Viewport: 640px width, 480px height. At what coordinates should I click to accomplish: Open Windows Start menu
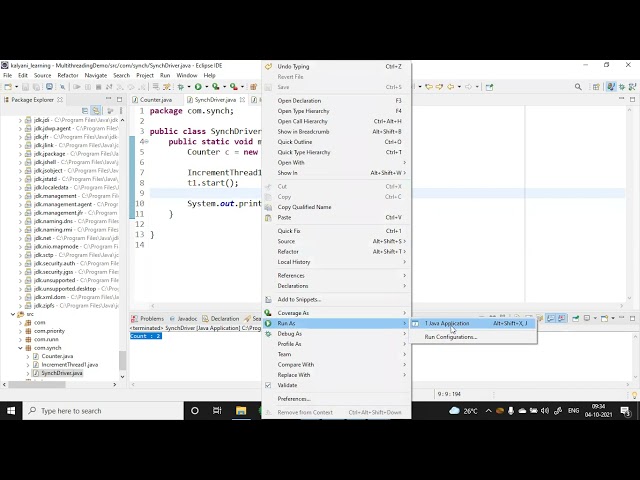pos(11,411)
